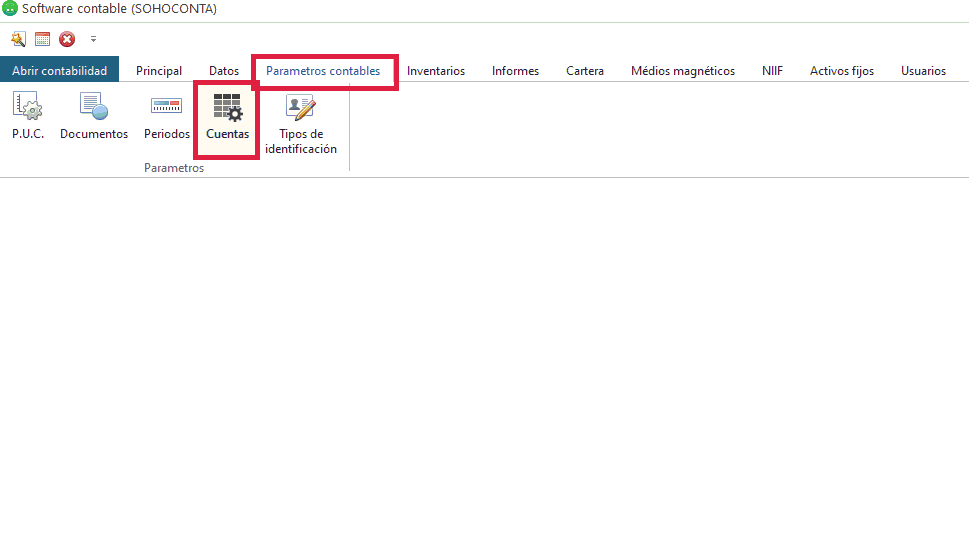Open the Inventarios tab
Screen dimensions: 969x552
(x=436, y=71)
